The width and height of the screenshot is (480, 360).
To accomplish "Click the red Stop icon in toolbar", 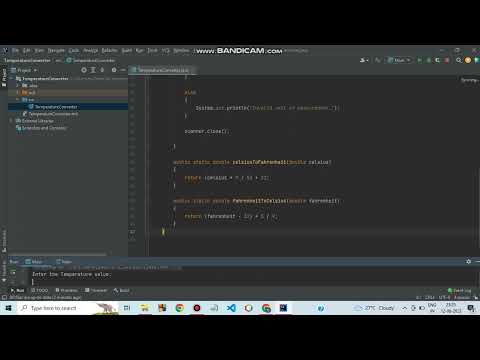I will (x=447, y=60).
